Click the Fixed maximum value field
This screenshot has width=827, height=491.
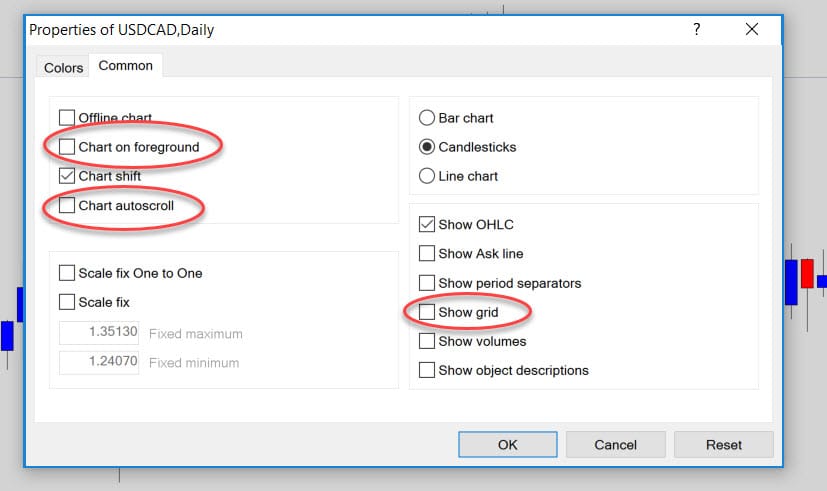pos(99,333)
